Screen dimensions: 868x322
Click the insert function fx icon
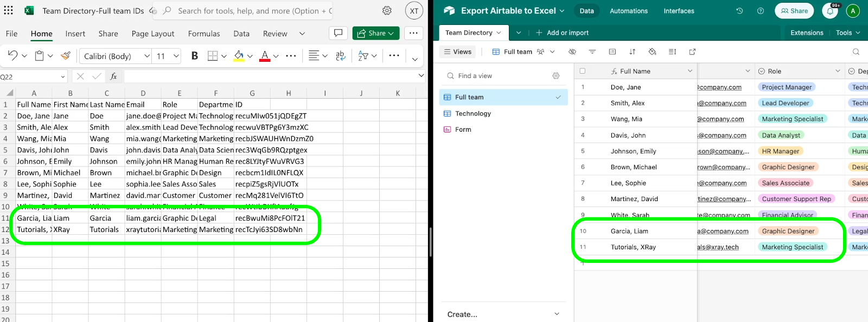click(x=113, y=76)
